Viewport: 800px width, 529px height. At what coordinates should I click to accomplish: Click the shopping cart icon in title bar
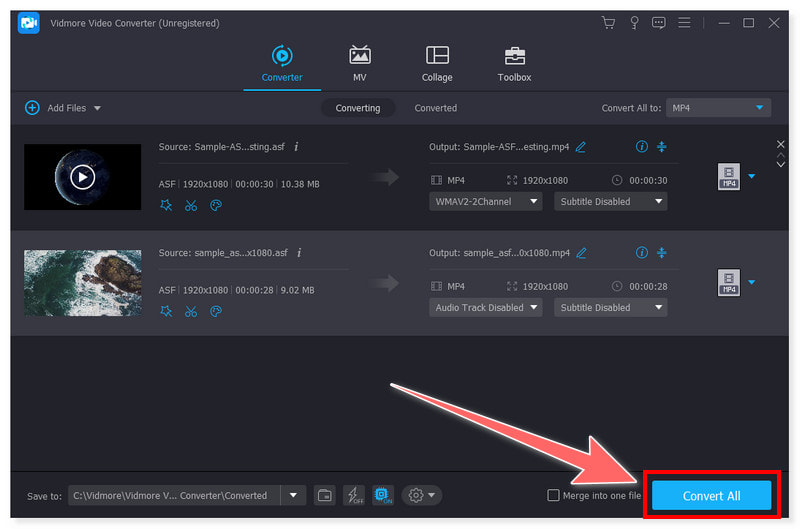click(607, 22)
